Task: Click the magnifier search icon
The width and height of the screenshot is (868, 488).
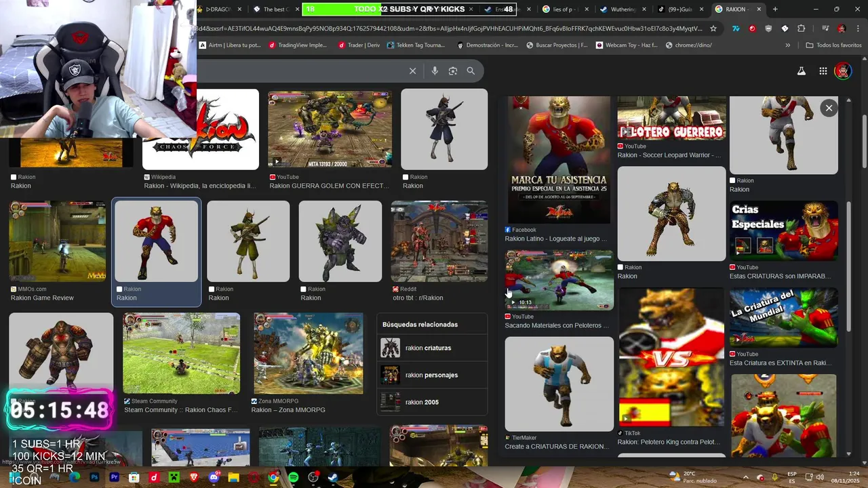Action: [471, 71]
